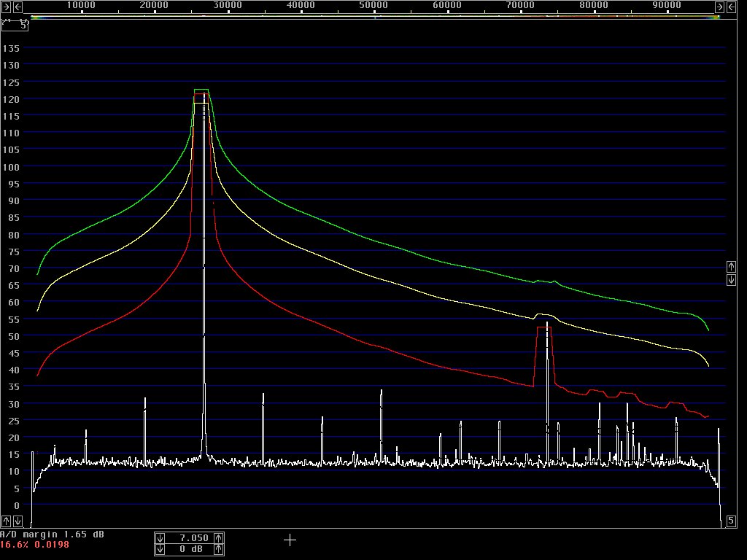Image resolution: width=747 pixels, height=560 pixels.
Task: Click the 75 dB axis label
Action: click(x=14, y=252)
